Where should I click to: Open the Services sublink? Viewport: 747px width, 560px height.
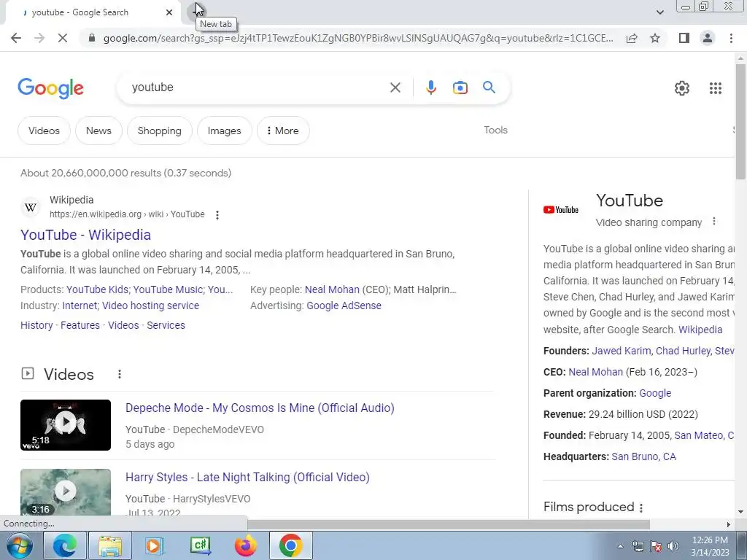166,325
